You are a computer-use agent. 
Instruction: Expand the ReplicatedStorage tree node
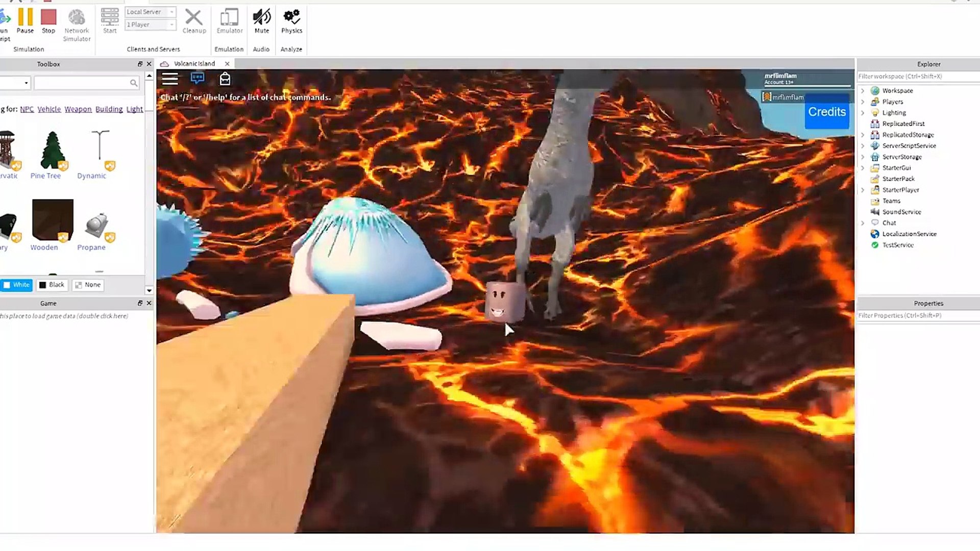[x=863, y=135]
